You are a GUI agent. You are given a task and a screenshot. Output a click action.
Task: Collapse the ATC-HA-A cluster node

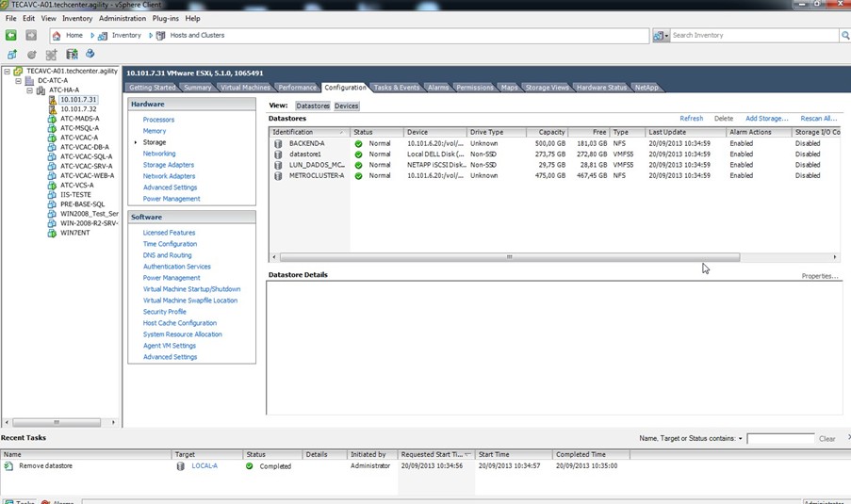(29, 90)
